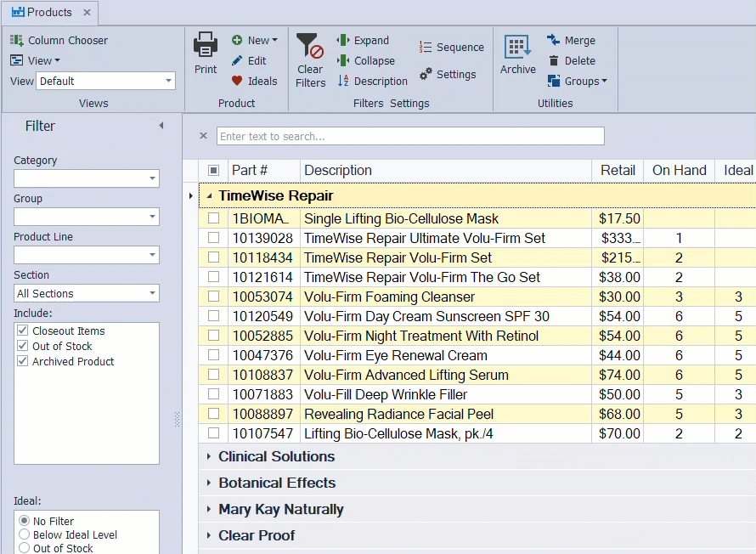The width and height of the screenshot is (756, 554).
Task: Open Settings gears icon
Action: coord(426,74)
